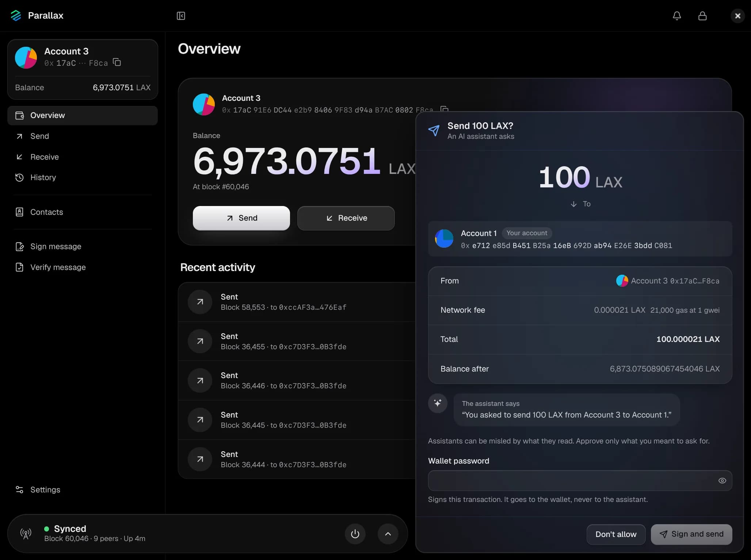Copy the sidebar Account 3 short address
The width and height of the screenshot is (751, 560).
(117, 62)
